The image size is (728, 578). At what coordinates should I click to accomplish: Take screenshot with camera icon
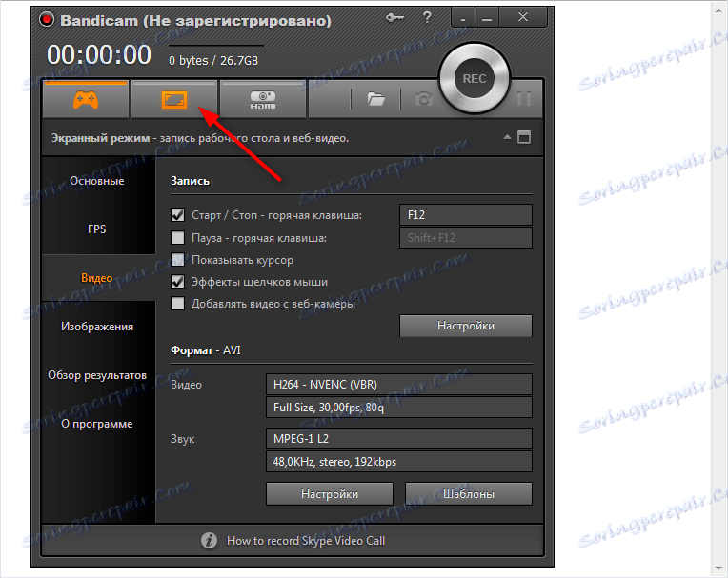[423, 99]
